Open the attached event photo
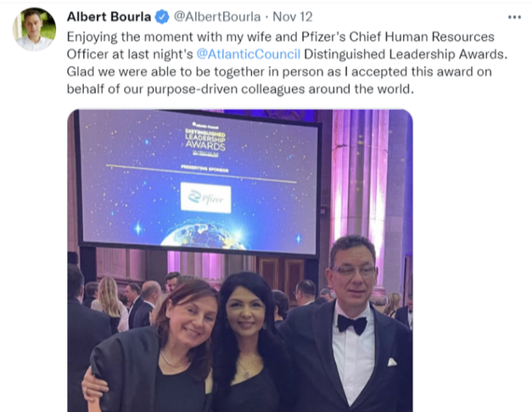Screen dimensions: 532x412 [x=240, y=261]
